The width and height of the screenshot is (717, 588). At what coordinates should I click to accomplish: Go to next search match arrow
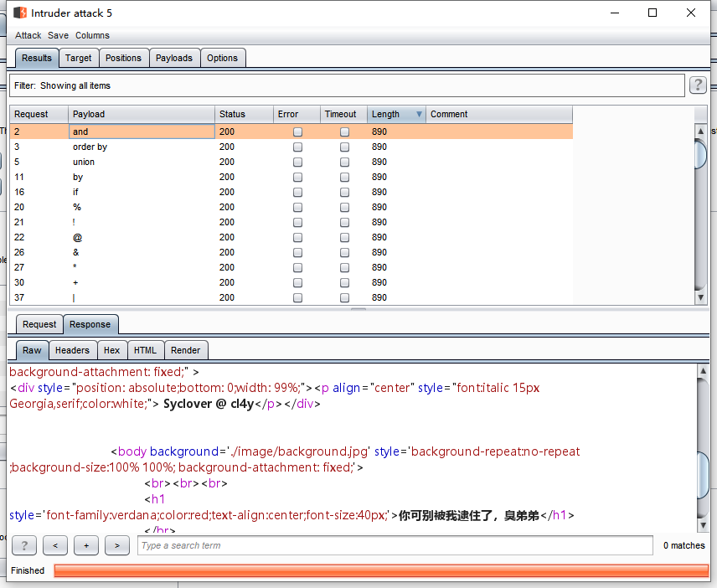pyautogui.click(x=117, y=545)
